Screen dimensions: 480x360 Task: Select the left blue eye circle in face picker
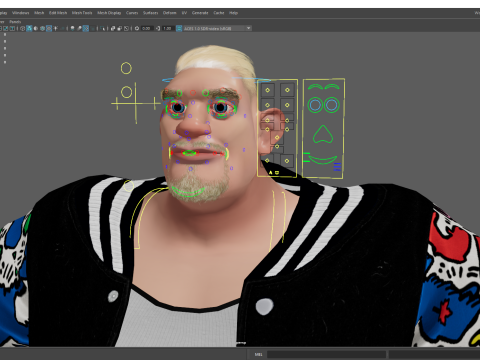pos(315,105)
